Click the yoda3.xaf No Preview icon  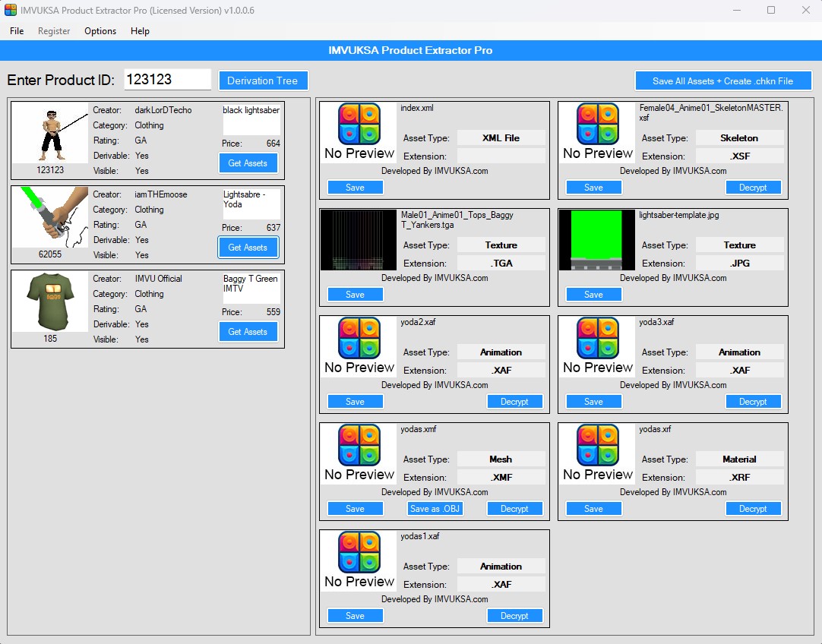598,346
